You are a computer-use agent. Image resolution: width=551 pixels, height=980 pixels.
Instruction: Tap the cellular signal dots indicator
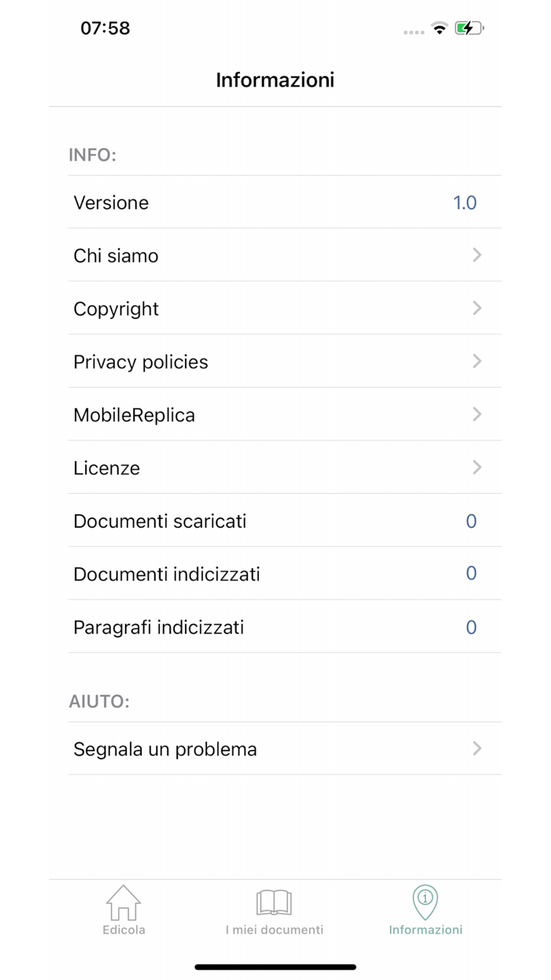click(x=413, y=32)
